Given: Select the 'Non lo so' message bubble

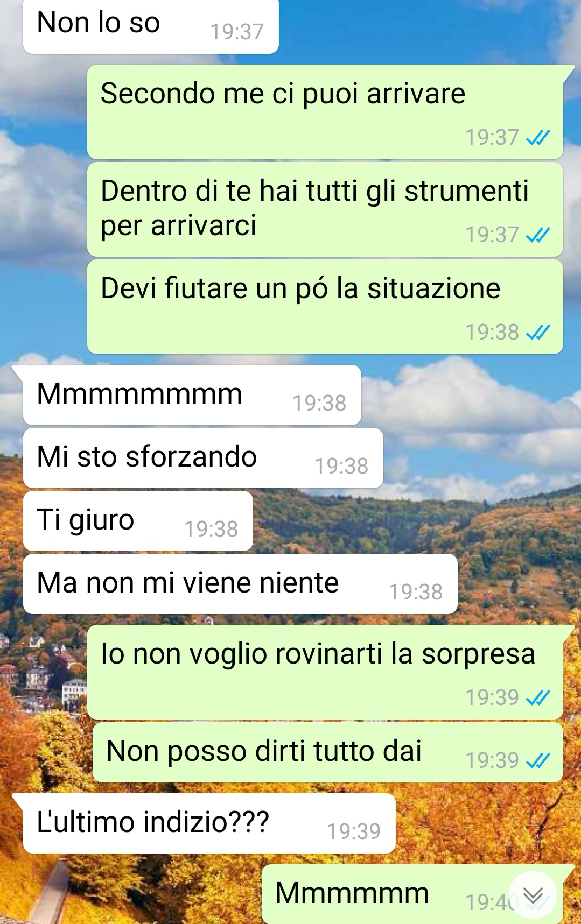Looking at the screenshot, I should pos(151,26).
